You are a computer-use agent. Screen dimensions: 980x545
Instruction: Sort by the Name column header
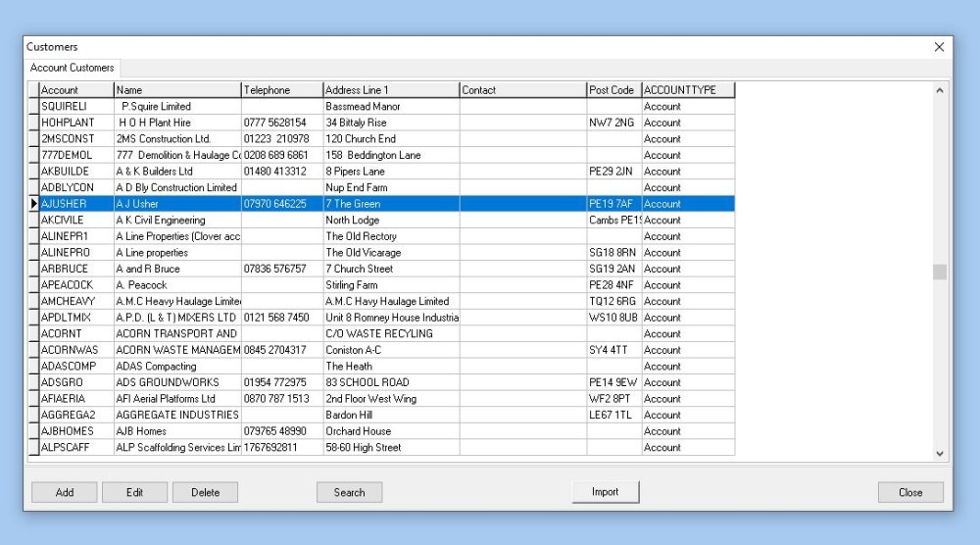coord(177,90)
